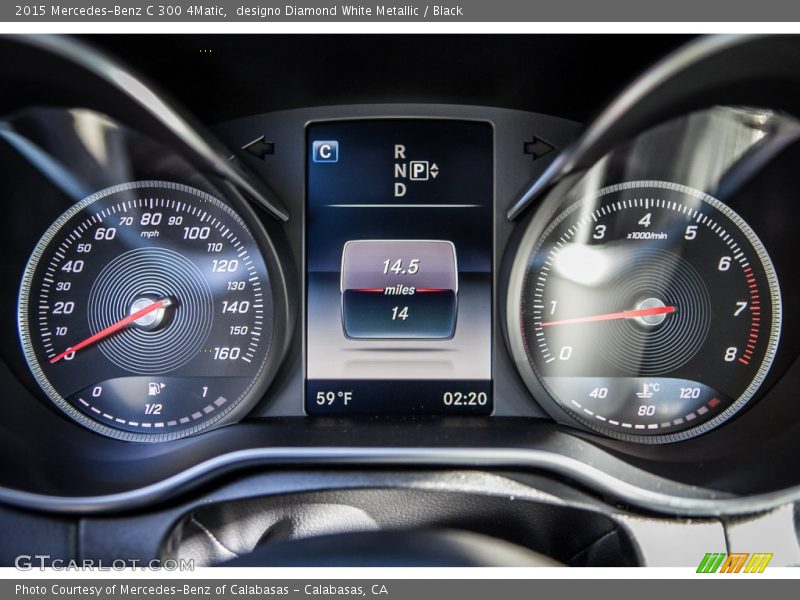Click the 1/2 fuel gauge label
The height and width of the screenshot is (600, 800).
[x=153, y=409]
